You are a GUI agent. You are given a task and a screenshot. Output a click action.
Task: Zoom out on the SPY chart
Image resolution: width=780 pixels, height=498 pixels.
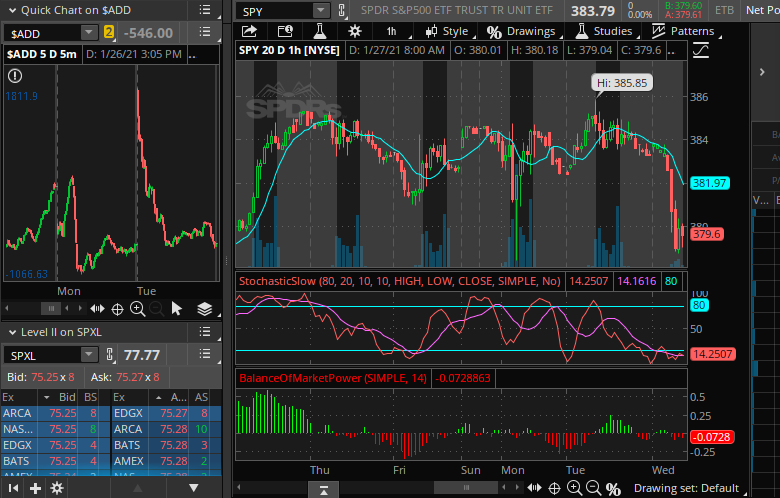[593, 488]
